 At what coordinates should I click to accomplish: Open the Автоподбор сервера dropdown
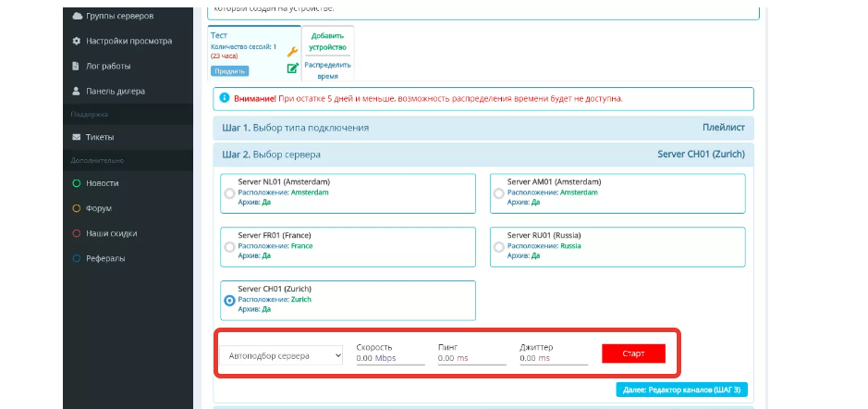(x=282, y=355)
